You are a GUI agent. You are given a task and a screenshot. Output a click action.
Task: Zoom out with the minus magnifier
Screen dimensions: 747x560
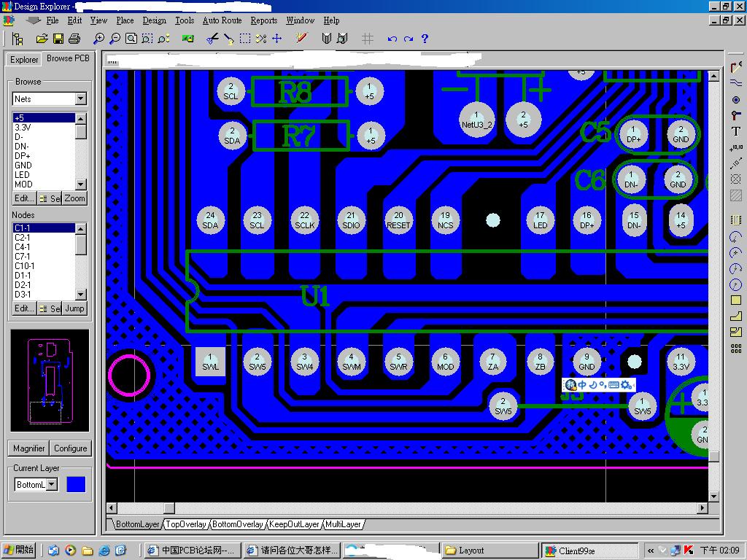tap(115, 39)
